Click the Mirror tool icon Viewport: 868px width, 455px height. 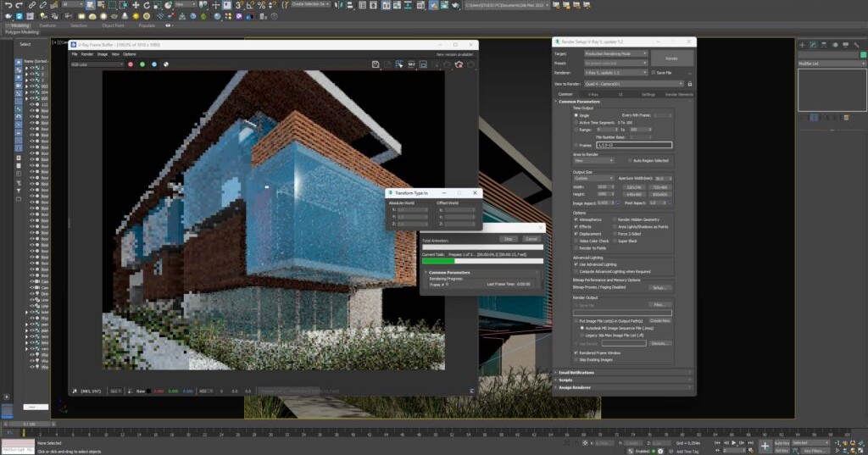tap(339, 5)
